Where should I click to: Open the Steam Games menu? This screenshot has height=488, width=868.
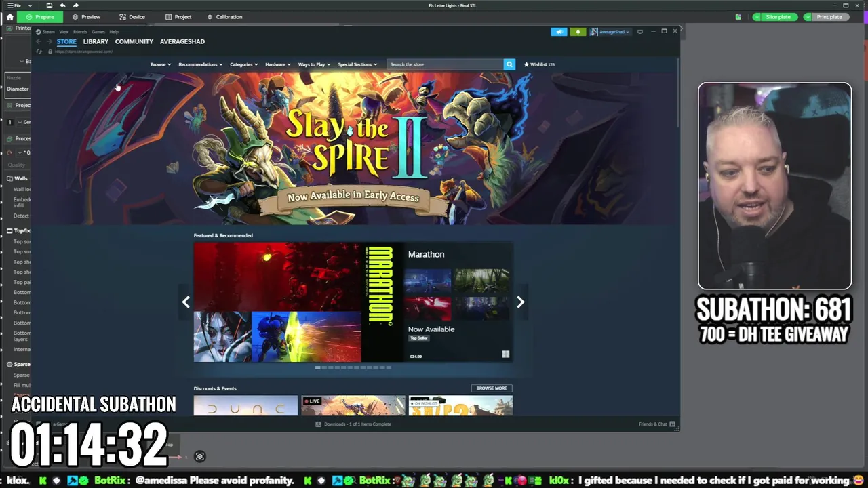(98, 32)
